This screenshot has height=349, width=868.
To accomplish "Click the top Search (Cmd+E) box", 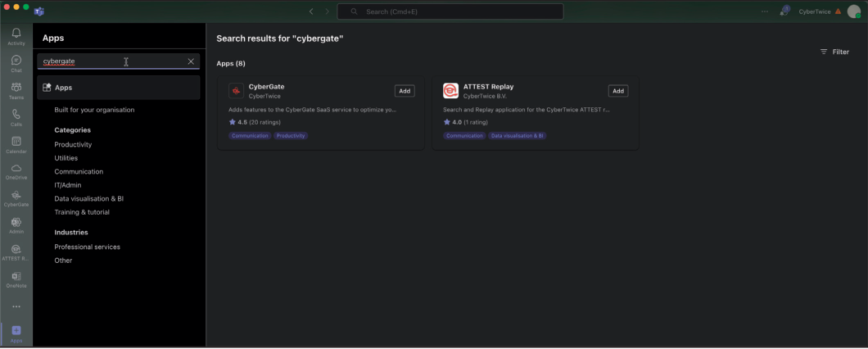I will click(450, 11).
